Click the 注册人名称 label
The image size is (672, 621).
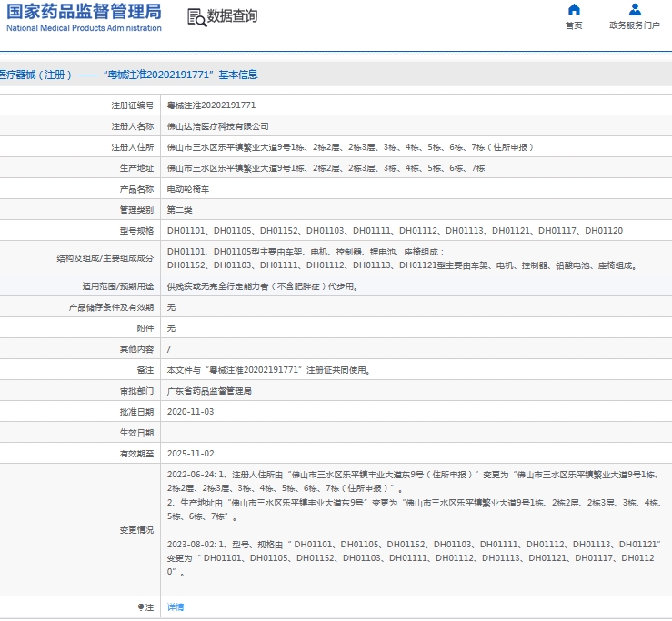pyautogui.click(x=133, y=126)
